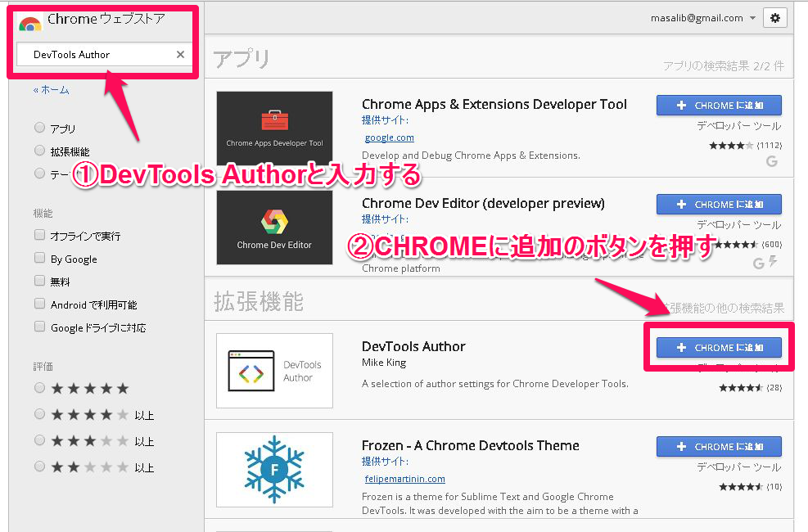This screenshot has height=532, width=808.
Task: Click the Google G badge for Developer Tool
Action: (x=771, y=161)
